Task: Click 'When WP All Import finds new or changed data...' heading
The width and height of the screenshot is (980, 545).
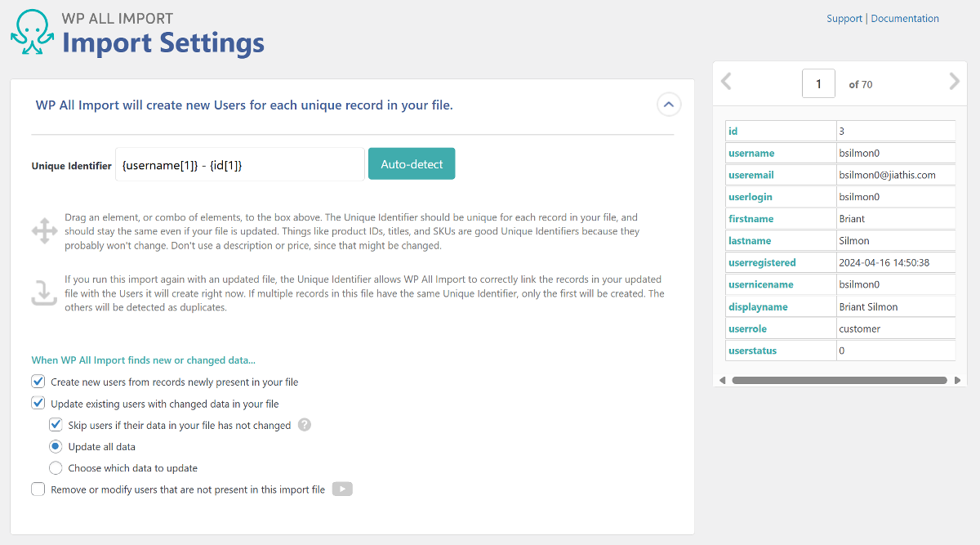Action: (x=143, y=360)
